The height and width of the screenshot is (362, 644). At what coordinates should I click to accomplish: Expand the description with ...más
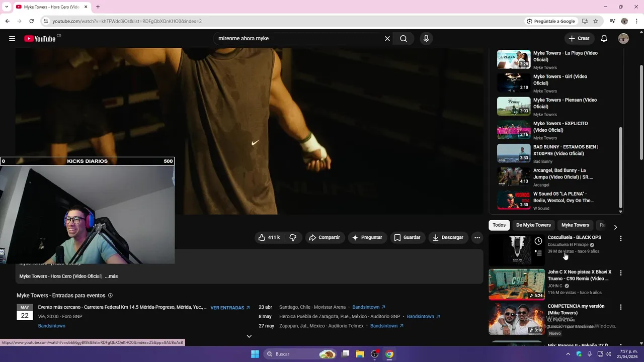111,276
